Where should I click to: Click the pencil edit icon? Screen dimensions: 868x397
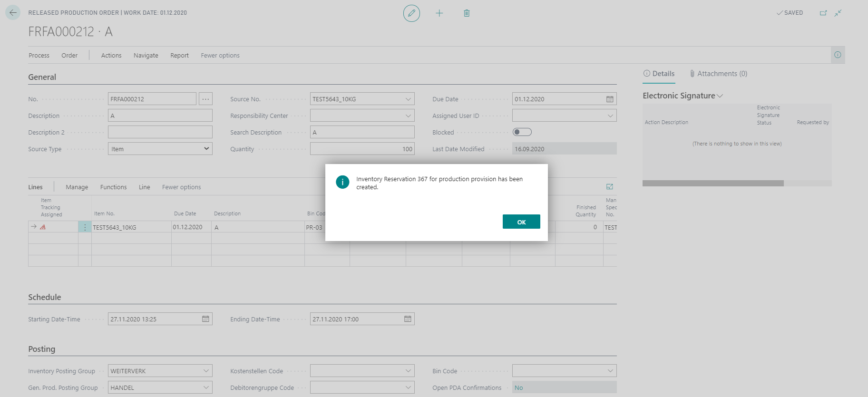click(x=411, y=13)
